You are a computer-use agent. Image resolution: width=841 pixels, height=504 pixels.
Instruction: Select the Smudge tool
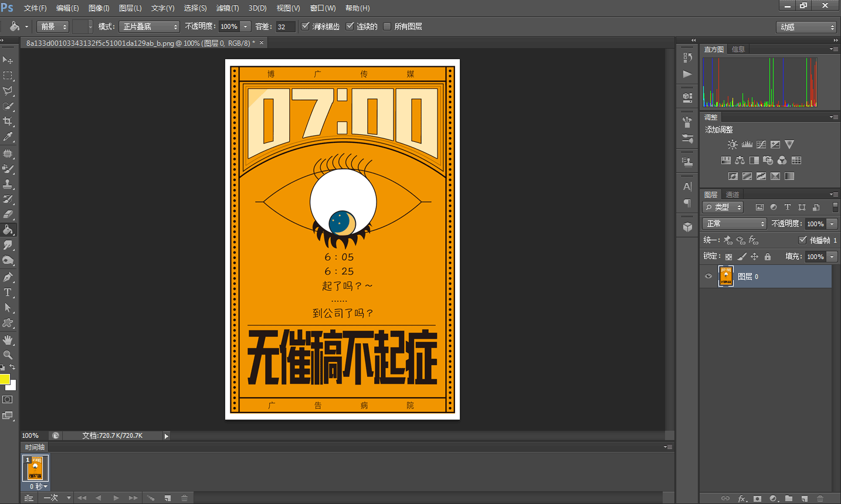click(x=8, y=245)
